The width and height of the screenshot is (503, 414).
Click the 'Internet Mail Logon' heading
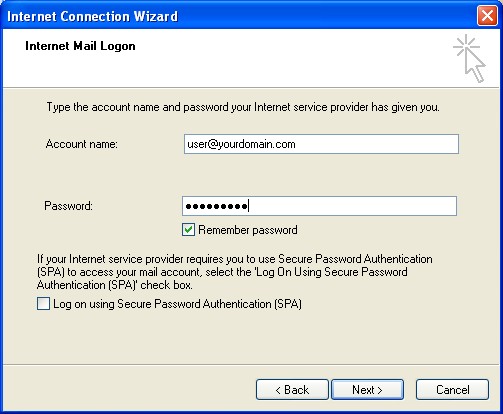[80, 46]
